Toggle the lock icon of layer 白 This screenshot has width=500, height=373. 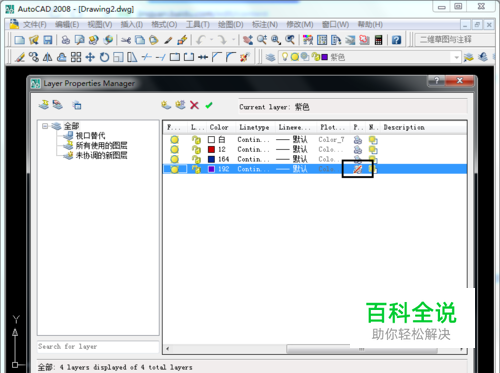pyautogui.click(x=196, y=140)
